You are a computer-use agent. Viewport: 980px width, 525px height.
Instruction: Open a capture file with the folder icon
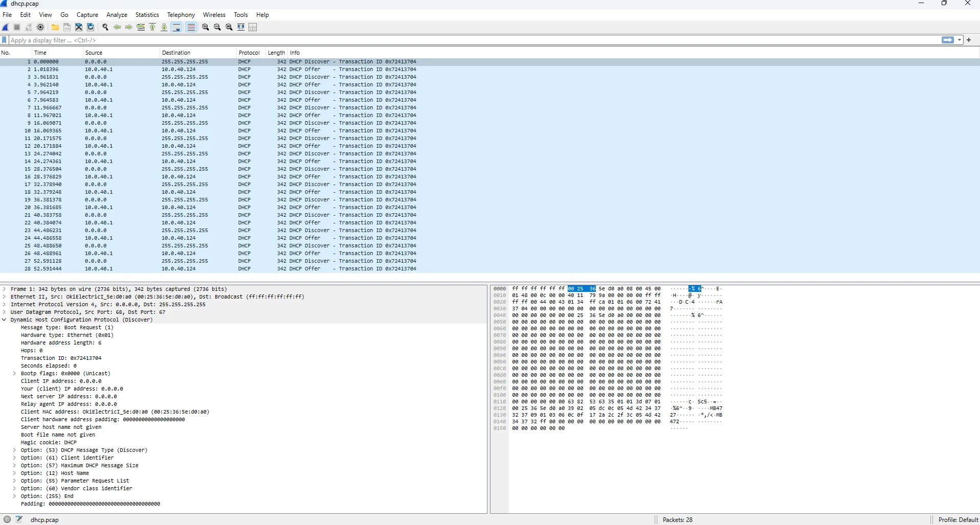point(55,27)
